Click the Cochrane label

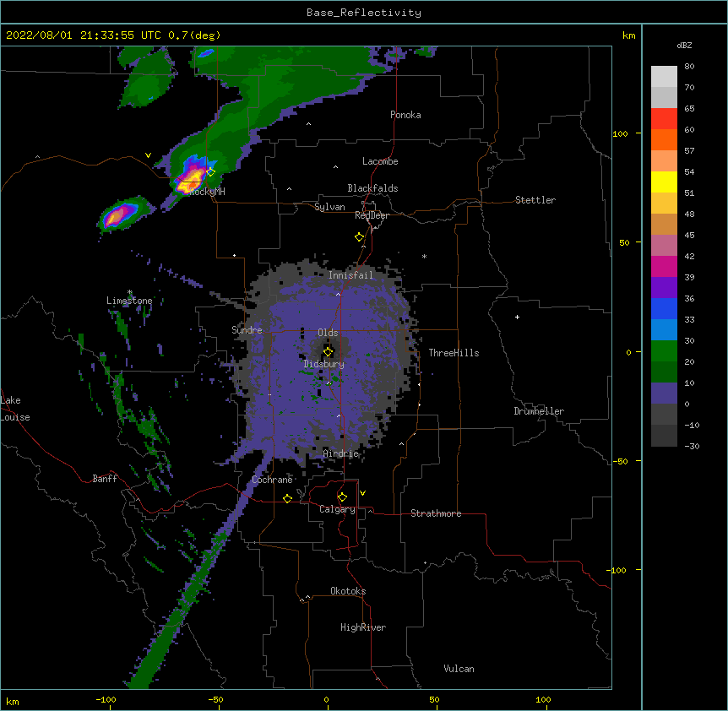tap(272, 480)
